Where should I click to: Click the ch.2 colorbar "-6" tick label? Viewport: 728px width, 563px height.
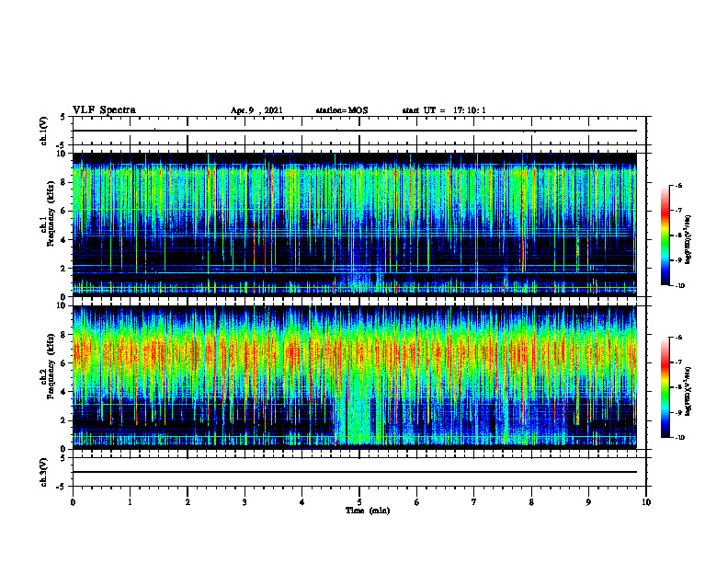coord(679,338)
